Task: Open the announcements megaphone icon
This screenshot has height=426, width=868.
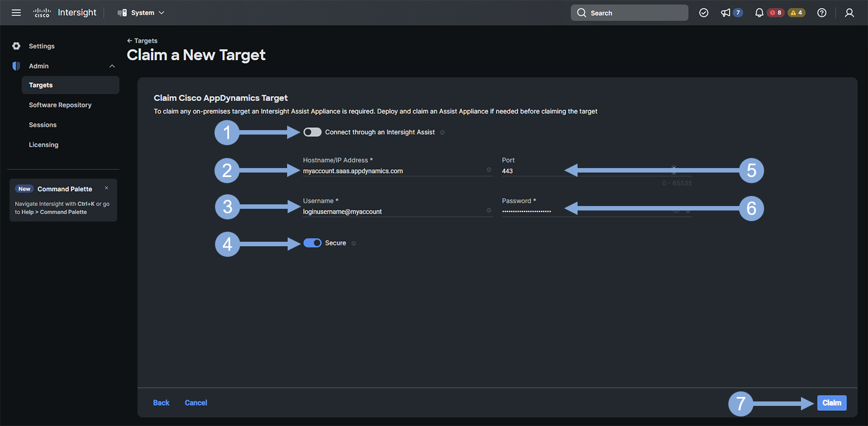Action: [726, 13]
